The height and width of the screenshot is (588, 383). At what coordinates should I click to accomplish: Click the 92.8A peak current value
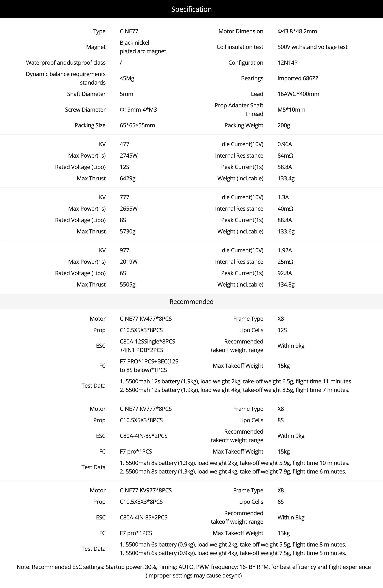(284, 273)
